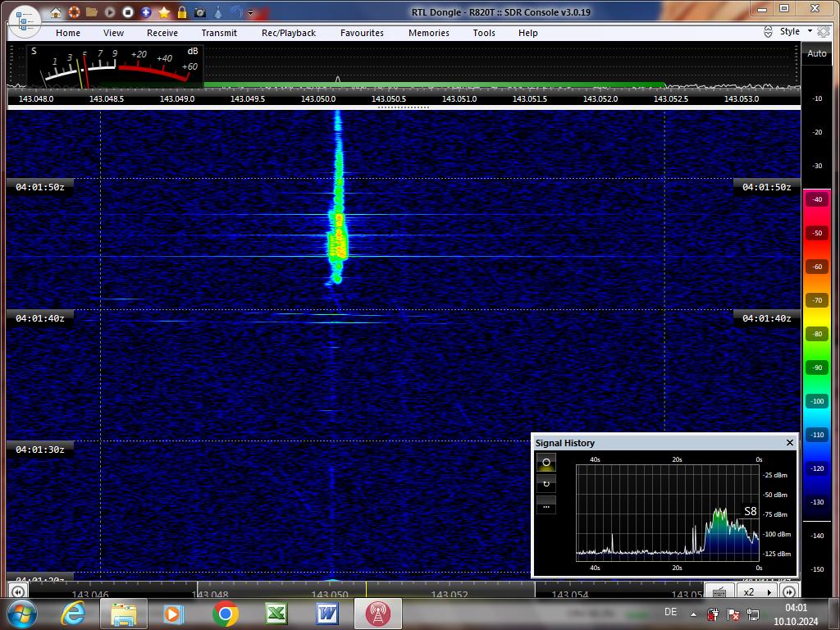840x630 pixels.
Task: Click the left scroll arrow of frequency bar
Action: (18, 591)
